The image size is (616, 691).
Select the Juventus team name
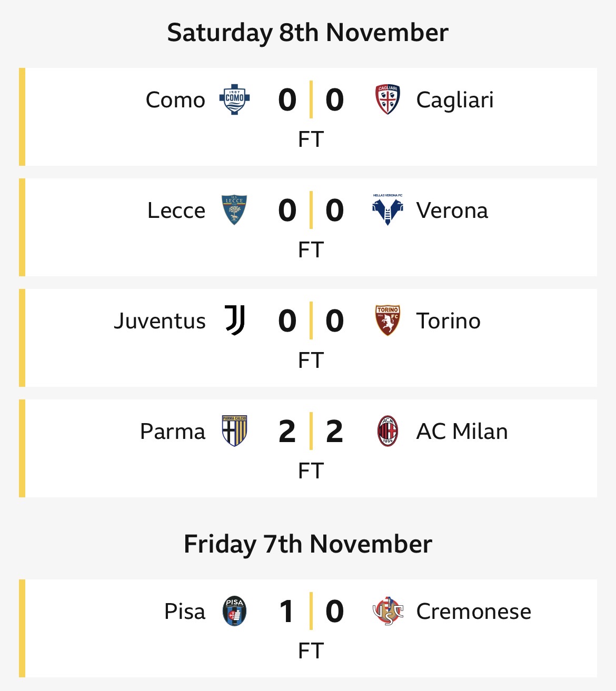coord(160,321)
